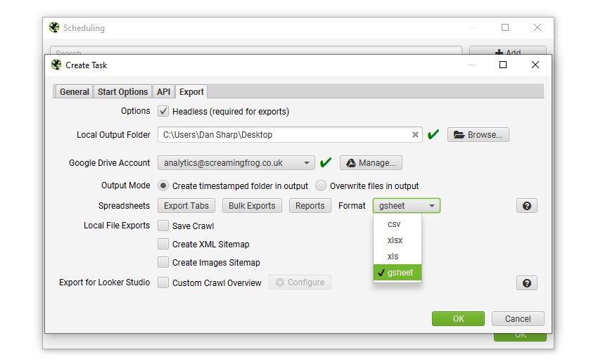Click the Screaming Frog logo in Create Task title bar
Viewport: 598px width, 364px height.
[x=56, y=65]
